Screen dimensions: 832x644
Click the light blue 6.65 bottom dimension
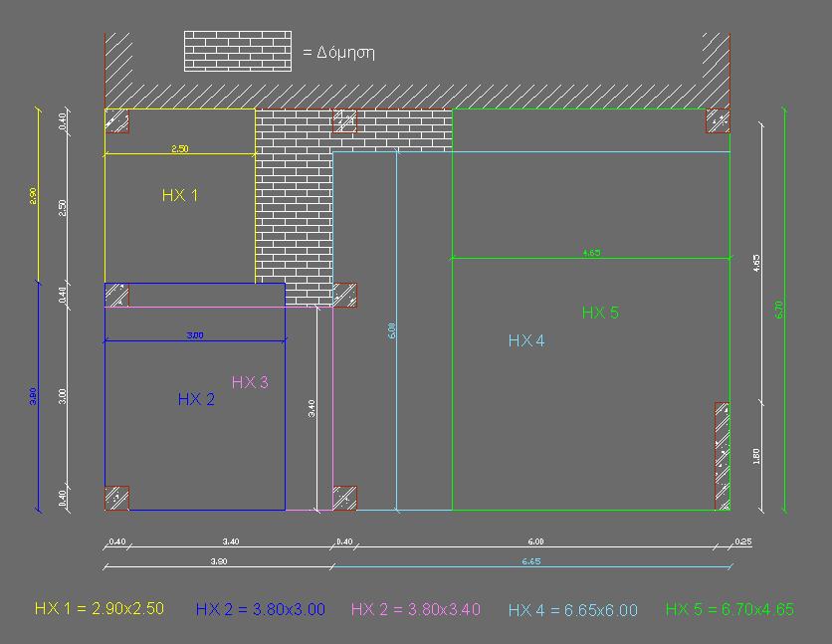click(530, 562)
